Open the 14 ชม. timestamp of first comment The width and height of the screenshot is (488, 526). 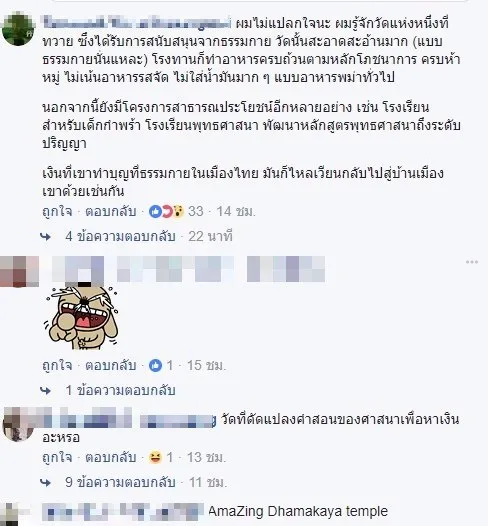click(x=236, y=212)
